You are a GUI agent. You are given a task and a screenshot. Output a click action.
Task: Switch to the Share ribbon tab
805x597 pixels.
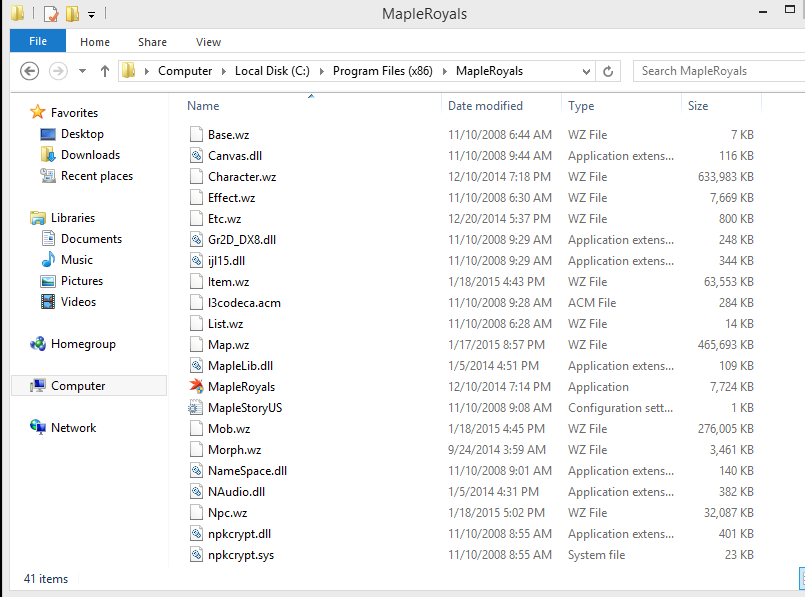(152, 42)
